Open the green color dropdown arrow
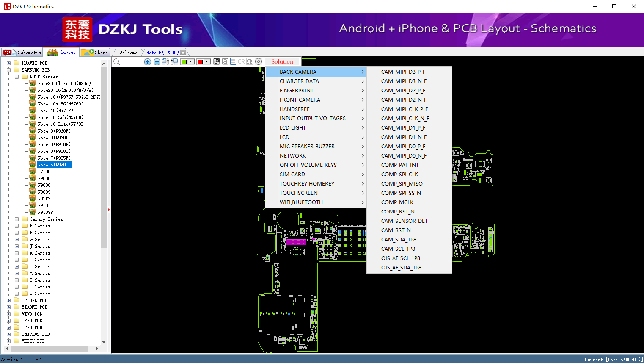The image size is (644, 363). [x=191, y=62]
